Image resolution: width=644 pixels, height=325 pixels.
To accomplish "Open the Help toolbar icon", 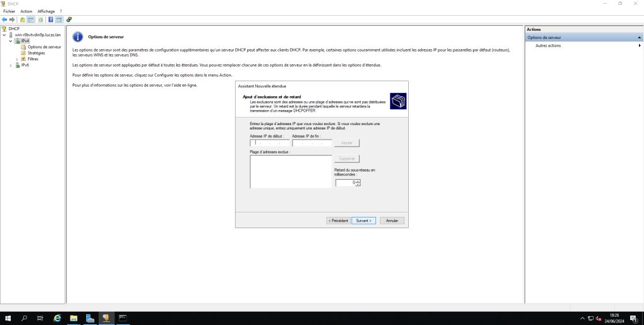I will (50, 19).
